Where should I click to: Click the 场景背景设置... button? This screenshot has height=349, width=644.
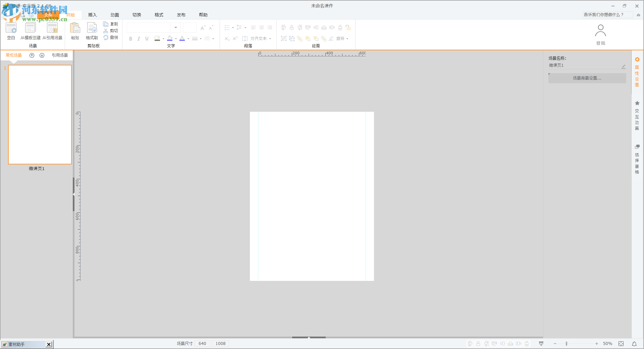click(587, 78)
